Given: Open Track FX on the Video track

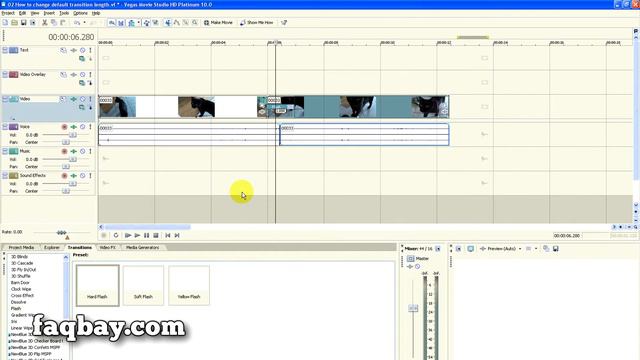Looking at the screenshot, I should pyautogui.click(x=73, y=99).
